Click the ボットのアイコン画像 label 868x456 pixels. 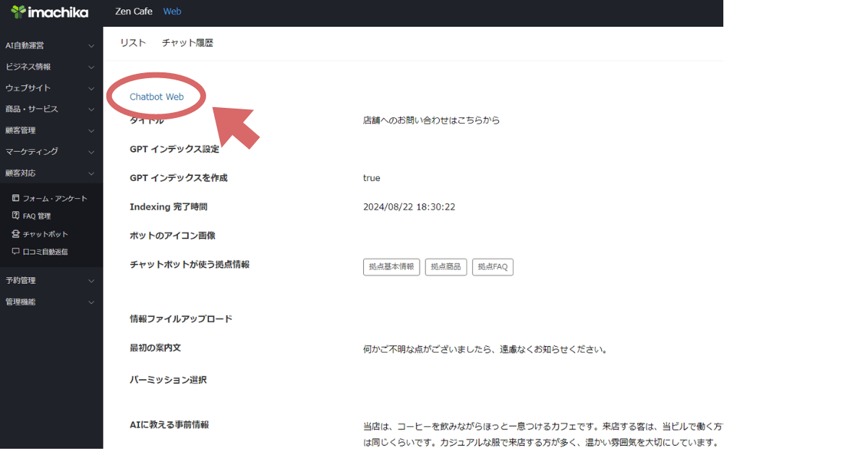click(x=173, y=236)
